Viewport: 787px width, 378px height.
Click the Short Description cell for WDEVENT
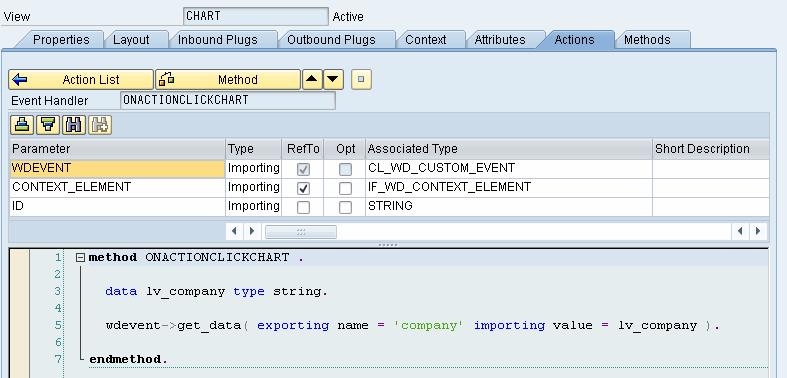point(711,168)
